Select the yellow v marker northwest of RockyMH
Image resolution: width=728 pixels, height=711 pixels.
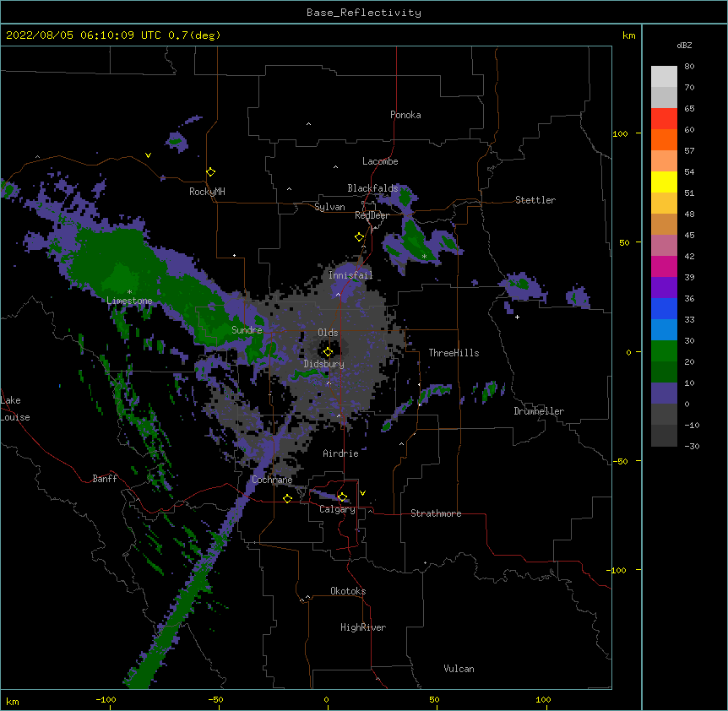148,155
